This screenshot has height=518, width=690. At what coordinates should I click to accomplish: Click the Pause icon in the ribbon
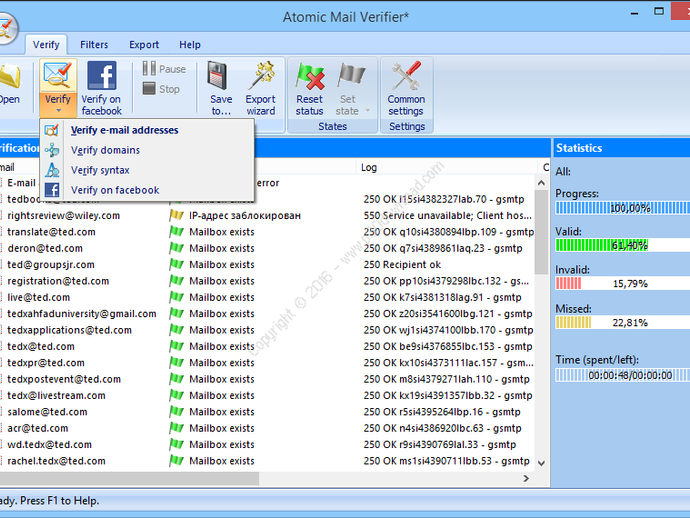coord(149,69)
